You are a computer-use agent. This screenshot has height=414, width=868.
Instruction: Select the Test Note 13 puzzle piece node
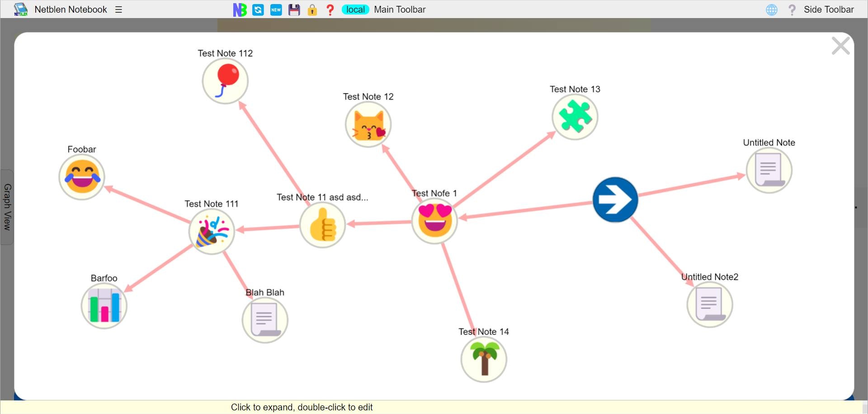point(575,117)
